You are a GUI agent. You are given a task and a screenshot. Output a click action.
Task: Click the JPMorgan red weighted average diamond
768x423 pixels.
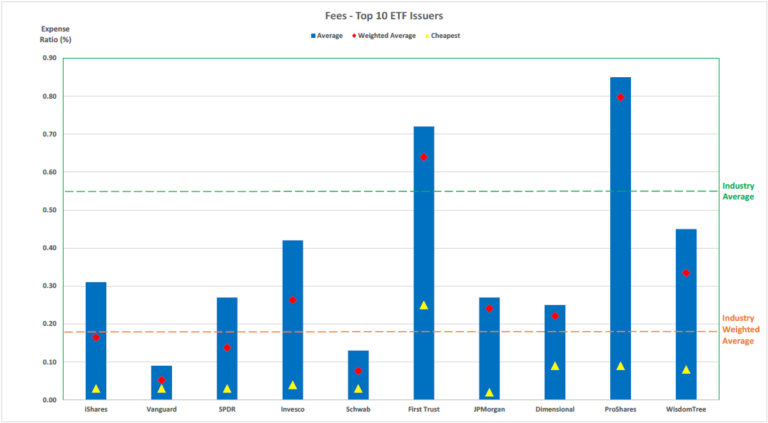(x=489, y=308)
